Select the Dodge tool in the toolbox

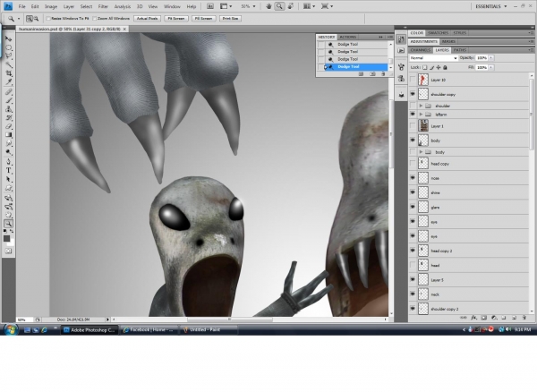(8, 152)
